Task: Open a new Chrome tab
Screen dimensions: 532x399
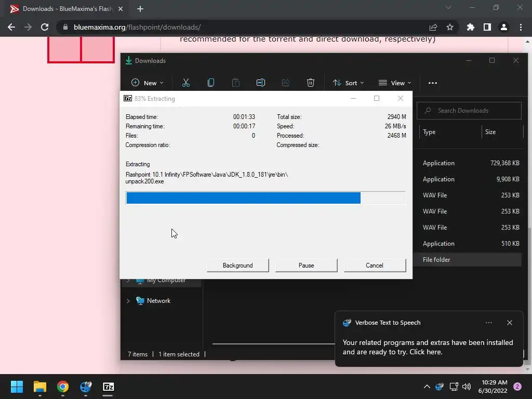Action: [140, 9]
